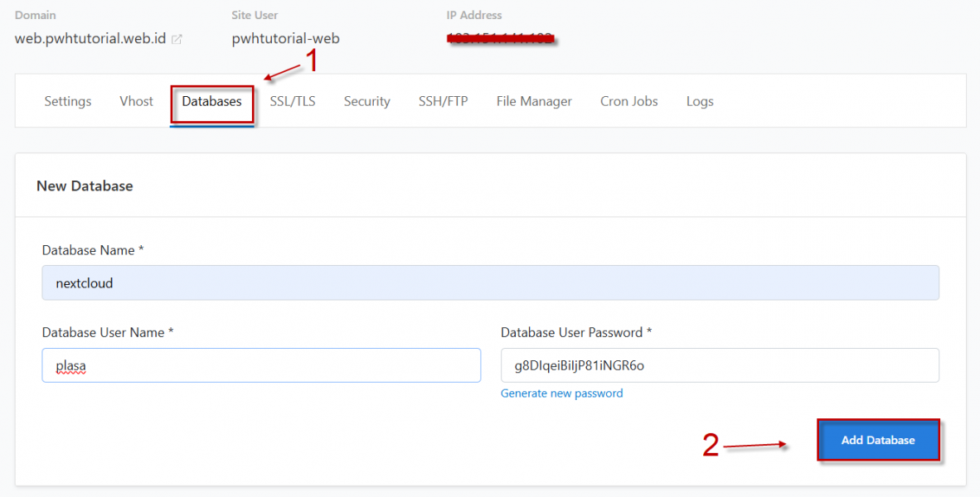This screenshot has width=980, height=497.
Task: Open the Vhost tab
Action: 136,101
